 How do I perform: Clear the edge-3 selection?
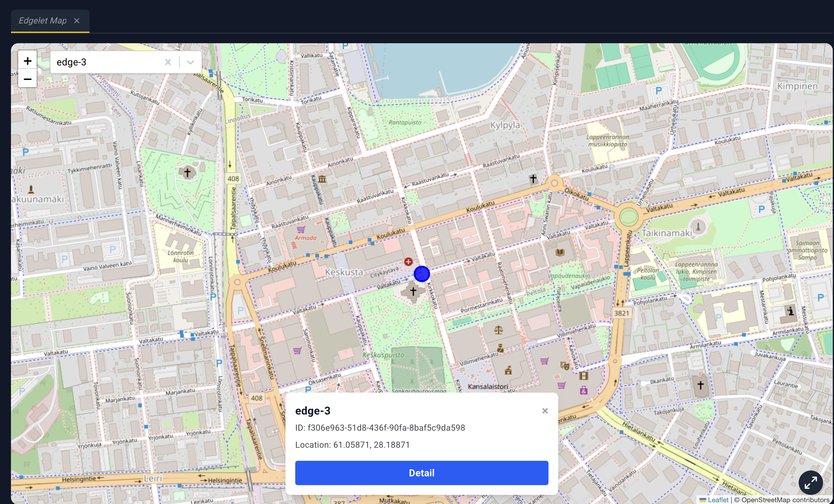(x=168, y=62)
